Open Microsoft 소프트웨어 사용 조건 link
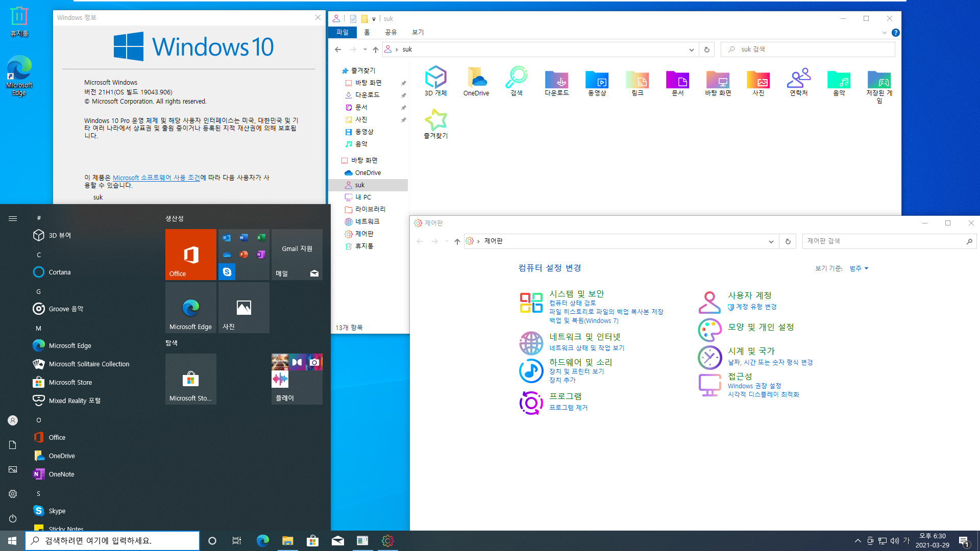980x551 pixels. pos(156,178)
